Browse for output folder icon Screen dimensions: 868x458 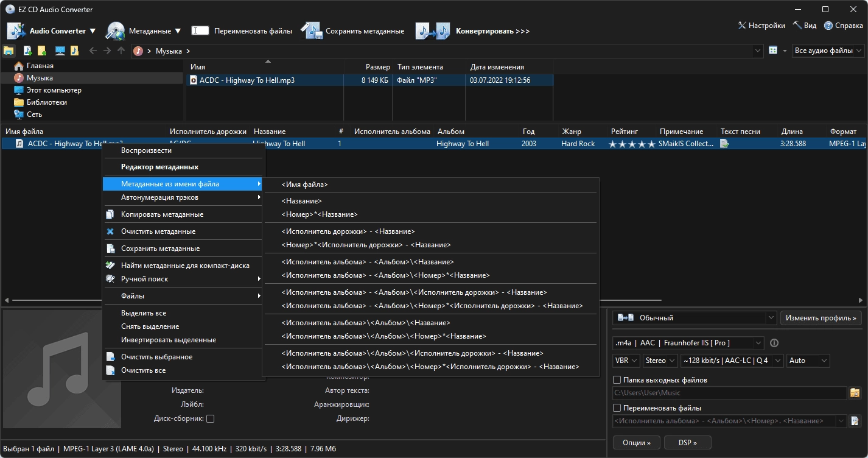pyautogui.click(x=855, y=393)
